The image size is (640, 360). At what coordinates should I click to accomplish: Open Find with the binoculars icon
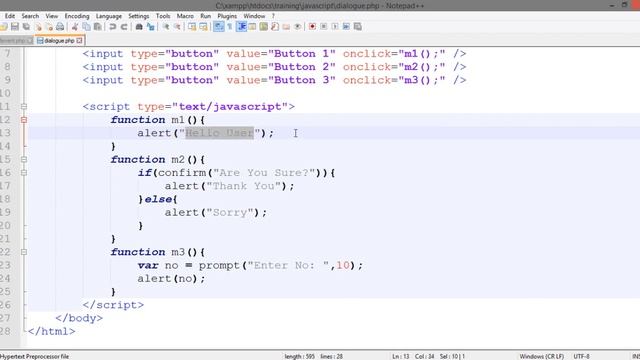[139, 27]
